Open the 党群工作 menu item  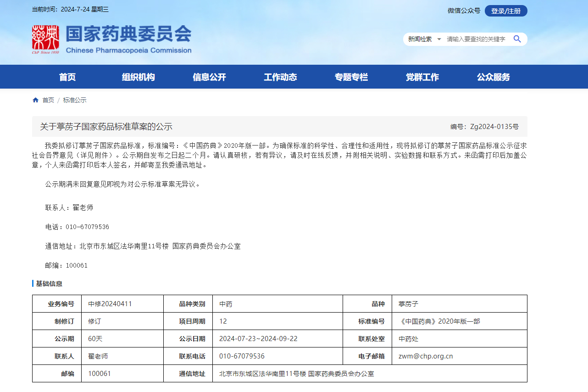pos(422,77)
